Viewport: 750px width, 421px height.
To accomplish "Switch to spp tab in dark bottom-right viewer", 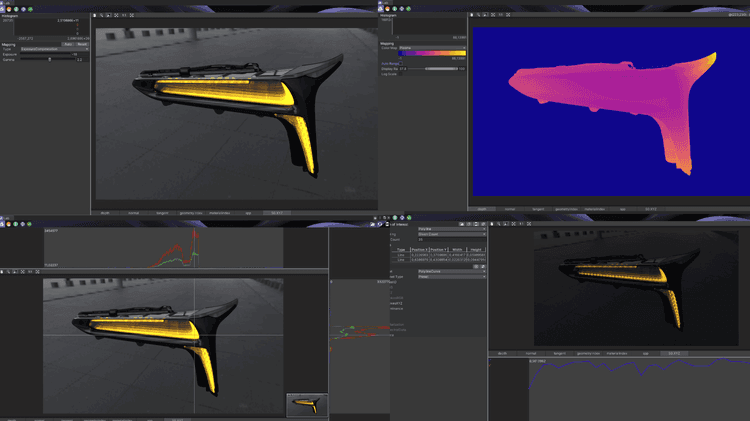I will 645,354.
